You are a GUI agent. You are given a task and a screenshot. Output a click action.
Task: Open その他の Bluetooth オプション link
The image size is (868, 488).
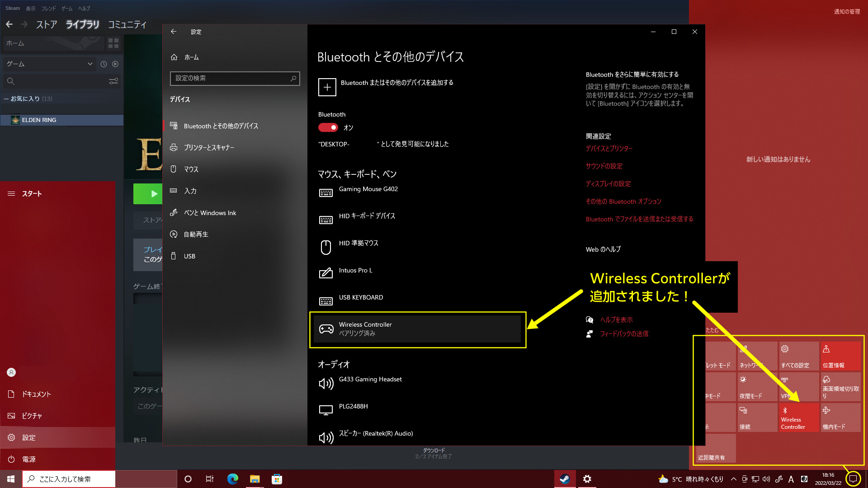click(x=623, y=202)
